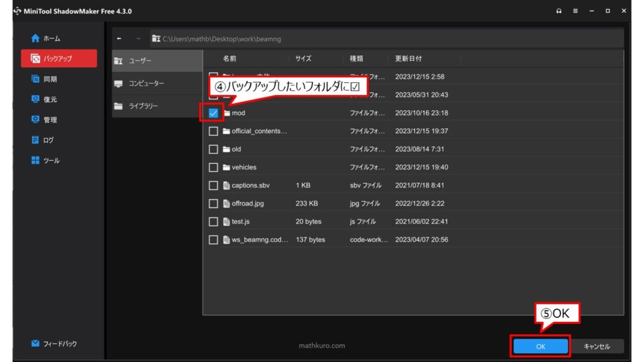Select ライブラリー in the source pane
The height and width of the screenshot is (362, 644).
tap(157, 106)
